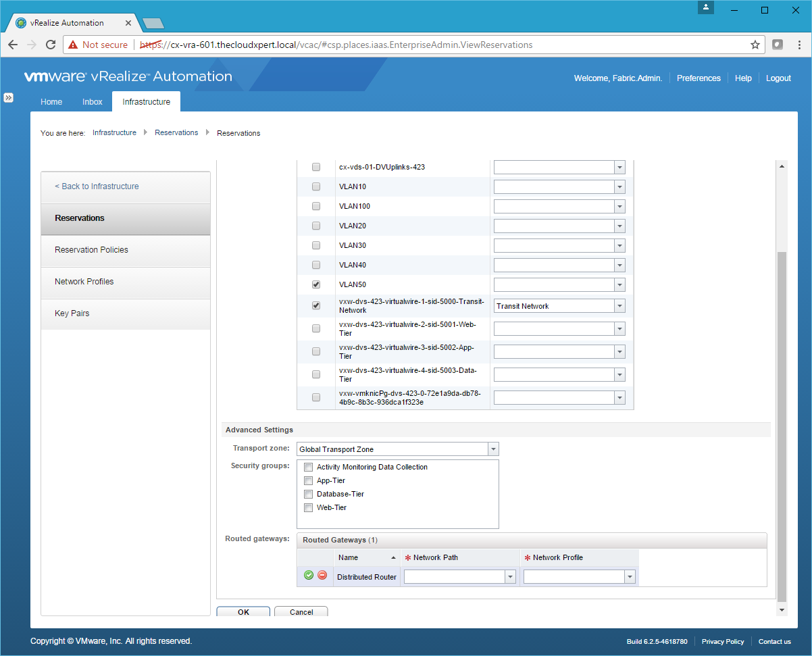Click the browser back arrow

point(13,45)
